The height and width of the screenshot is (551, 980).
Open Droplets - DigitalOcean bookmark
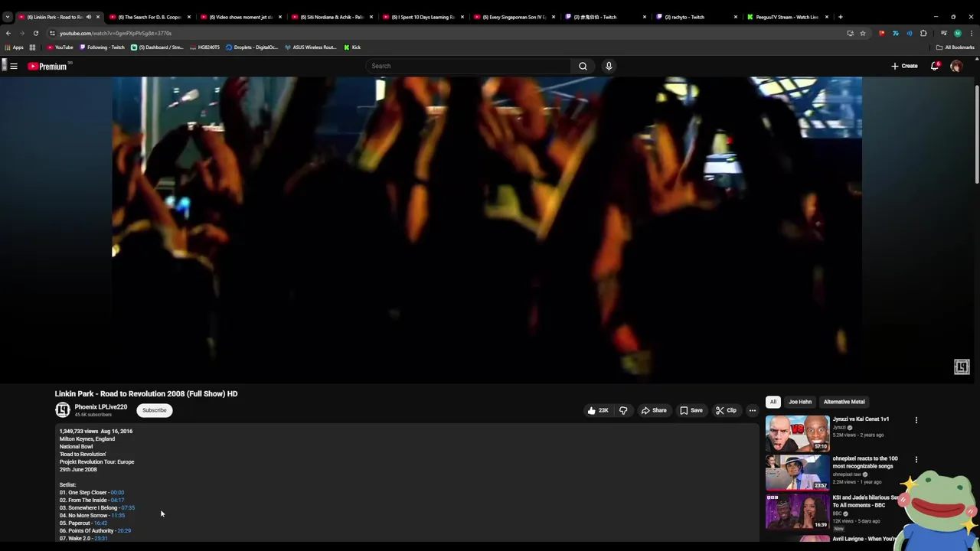point(251,47)
